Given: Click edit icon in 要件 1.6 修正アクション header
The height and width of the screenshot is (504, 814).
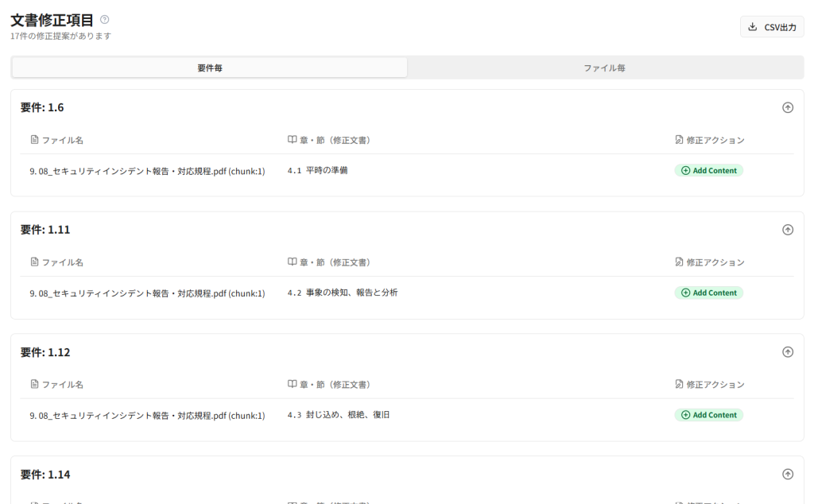Looking at the screenshot, I should pos(678,140).
